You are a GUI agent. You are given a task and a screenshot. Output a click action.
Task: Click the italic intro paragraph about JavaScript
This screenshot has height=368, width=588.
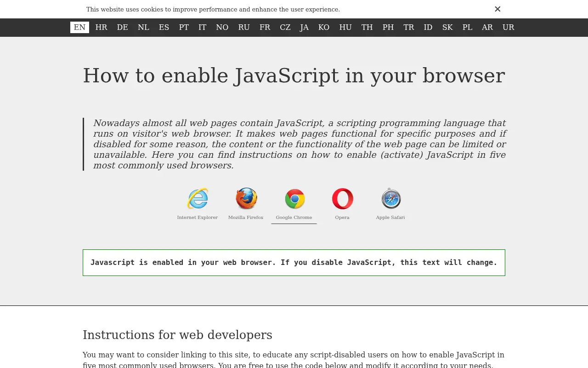(x=300, y=144)
